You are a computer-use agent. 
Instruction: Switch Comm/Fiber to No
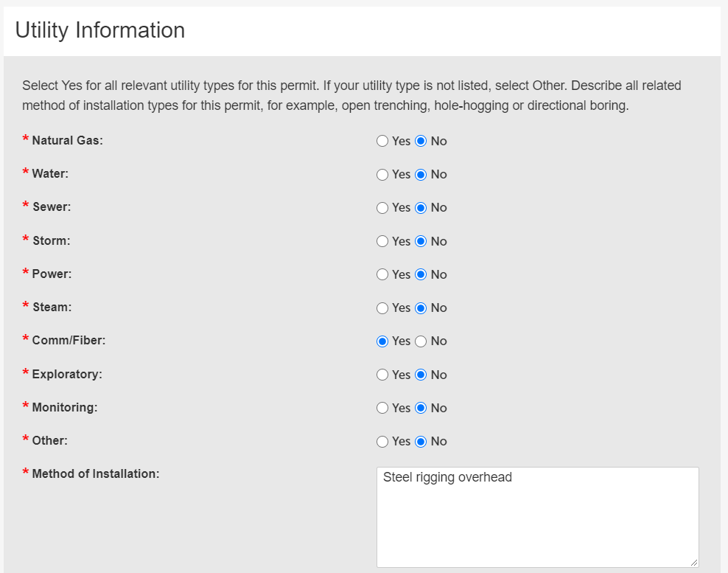coord(421,341)
